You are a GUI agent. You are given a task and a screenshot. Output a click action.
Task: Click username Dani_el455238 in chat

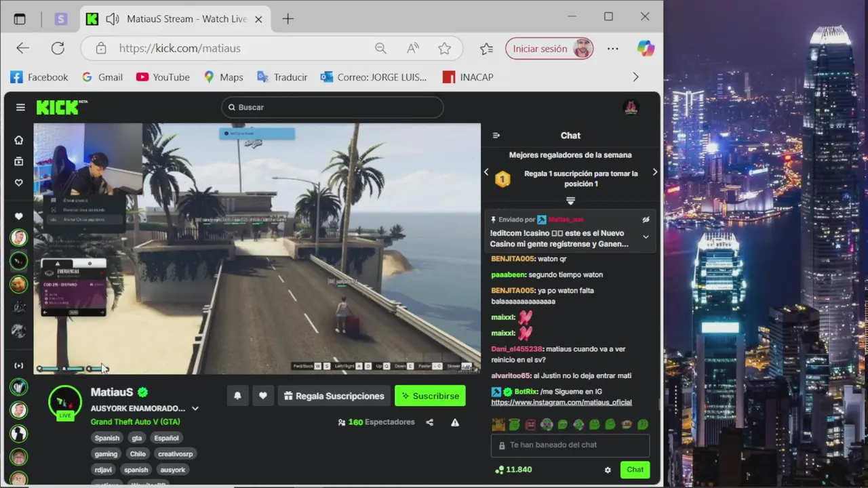tap(517, 349)
